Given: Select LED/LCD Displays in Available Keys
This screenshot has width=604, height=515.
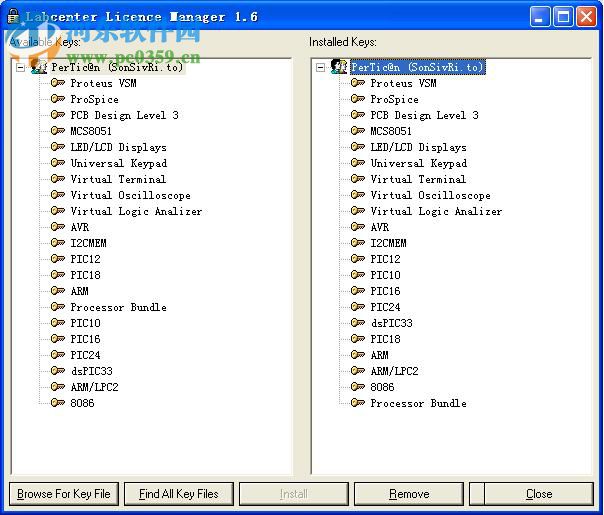Looking at the screenshot, I should click(x=119, y=147).
